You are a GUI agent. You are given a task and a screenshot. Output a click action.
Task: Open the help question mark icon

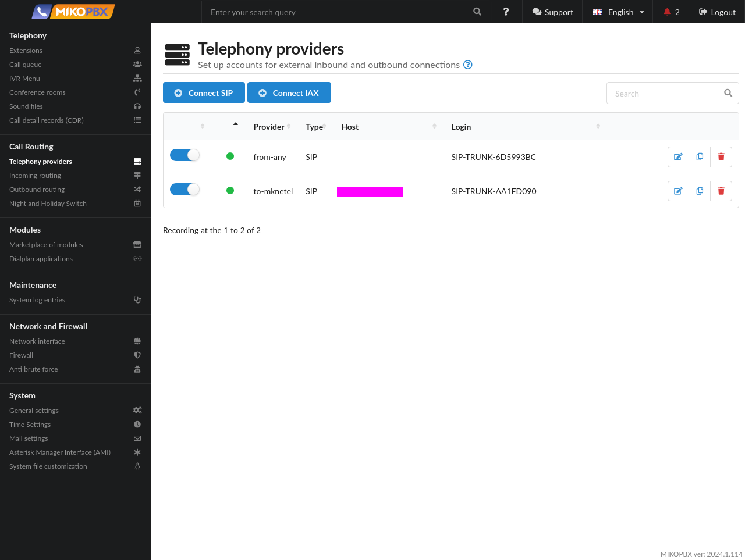(506, 12)
